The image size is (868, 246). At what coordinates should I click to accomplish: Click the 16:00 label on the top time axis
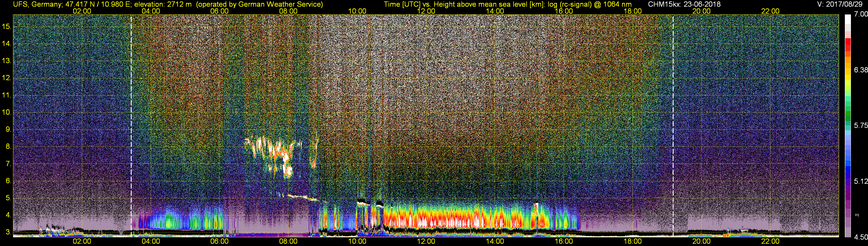(564, 11)
